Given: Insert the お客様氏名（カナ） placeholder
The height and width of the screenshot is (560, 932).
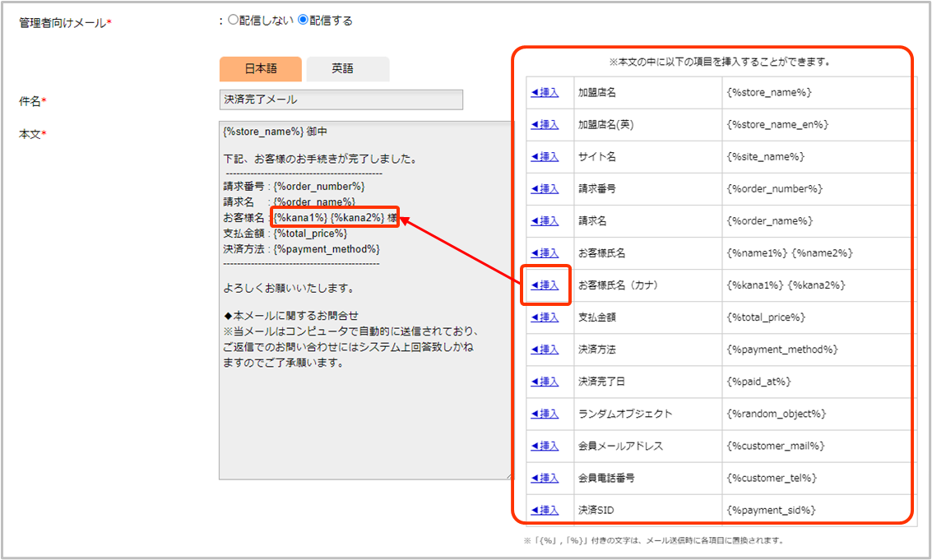Looking at the screenshot, I should (545, 285).
